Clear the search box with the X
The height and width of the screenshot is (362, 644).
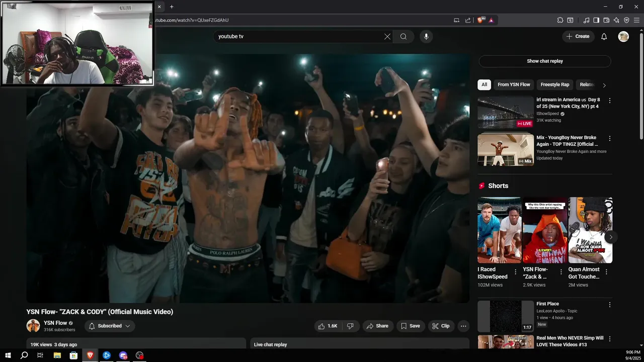coord(387,36)
